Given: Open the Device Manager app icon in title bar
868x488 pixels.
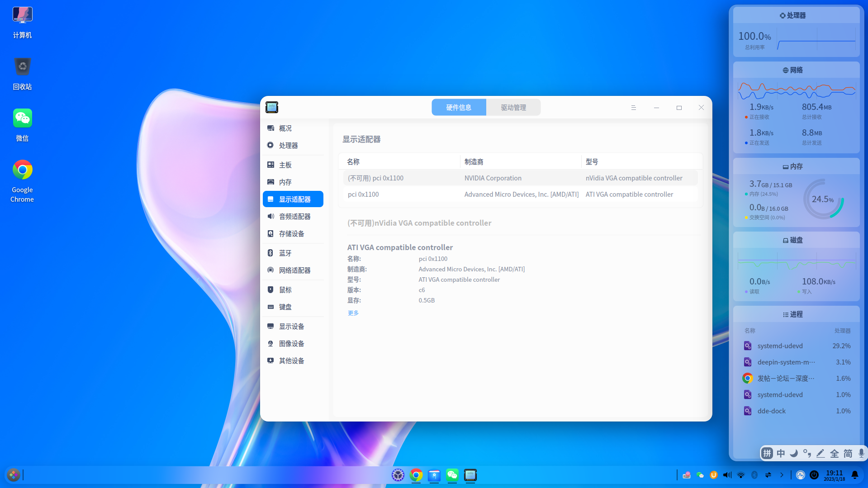Looking at the screenshot, I should [x=272, y=107].
